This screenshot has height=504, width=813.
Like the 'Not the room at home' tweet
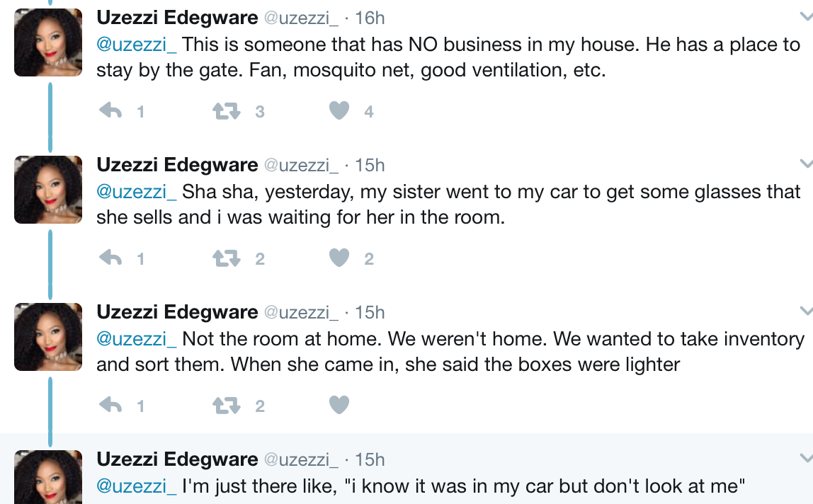tap(340, 405)
